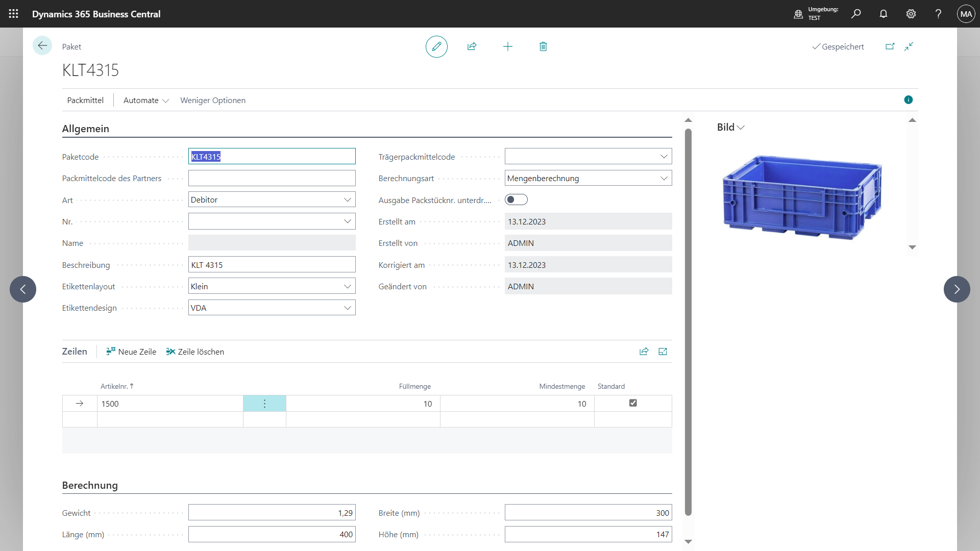Click the main content vertical scrollbar
The image size is (980, 551).
click(688, 321)
